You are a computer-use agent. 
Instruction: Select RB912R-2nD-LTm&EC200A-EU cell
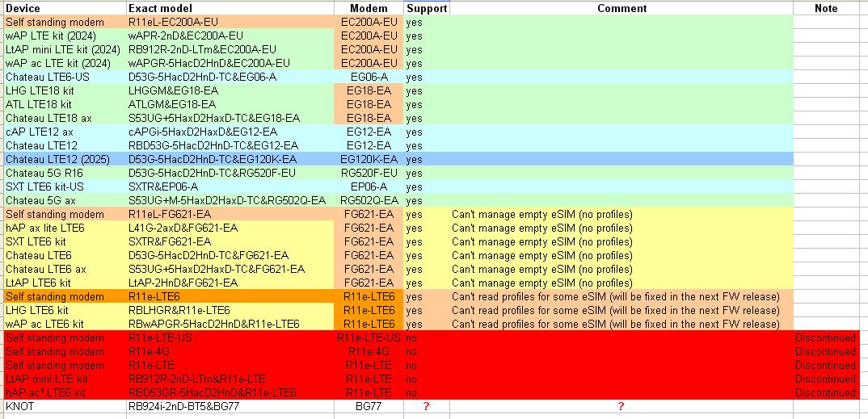(x=230, y=50)
